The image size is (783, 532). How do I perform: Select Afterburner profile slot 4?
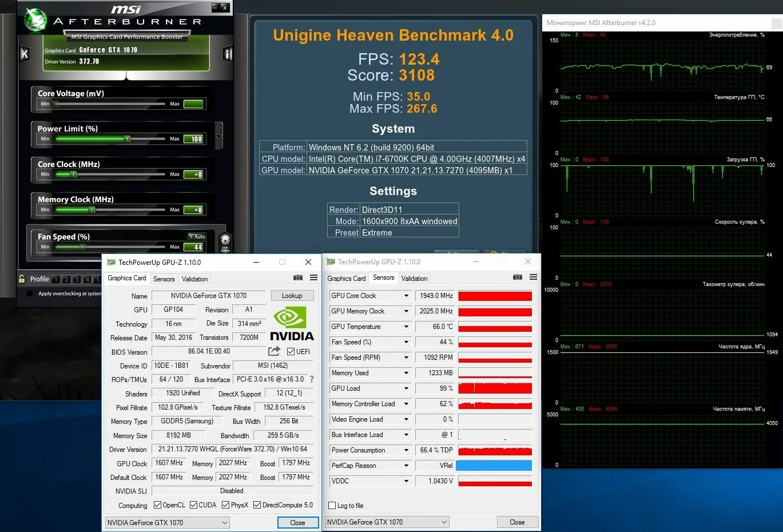pyautogui.click(x=87, y=279)
